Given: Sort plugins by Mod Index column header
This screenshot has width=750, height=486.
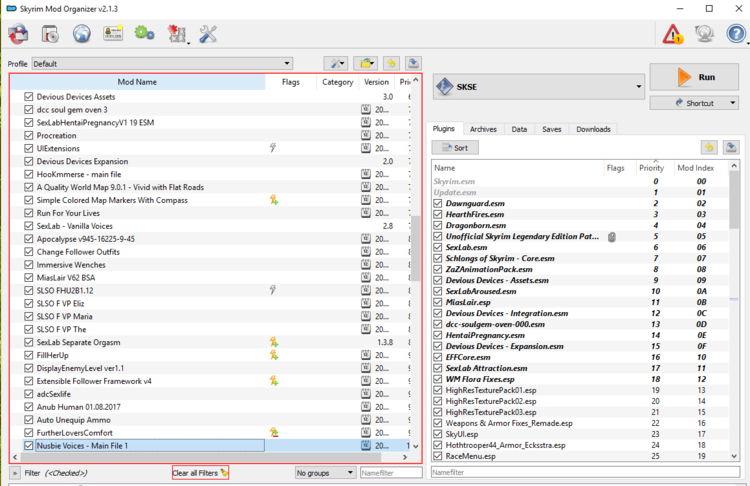Looking at the screenshot, I should click(695, 168).
